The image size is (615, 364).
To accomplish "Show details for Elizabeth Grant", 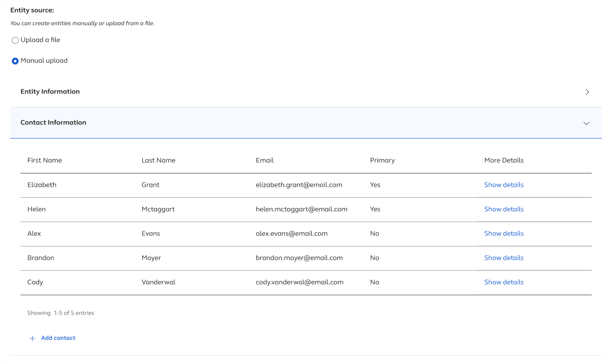I will (x=504, y=185).
